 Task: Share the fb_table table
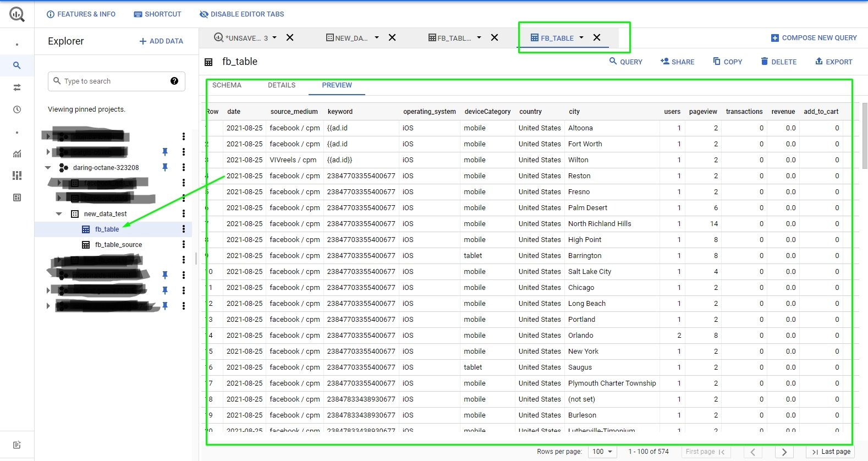click(677, 62)
